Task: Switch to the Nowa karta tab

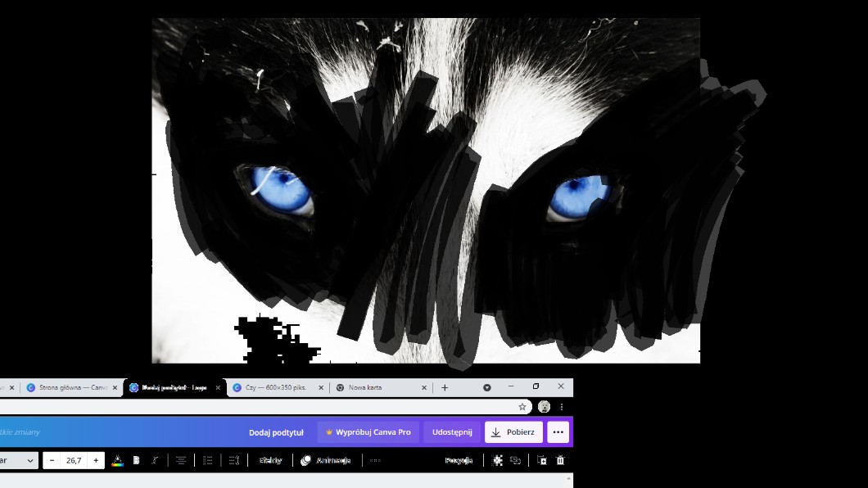Action: [377, 387]
